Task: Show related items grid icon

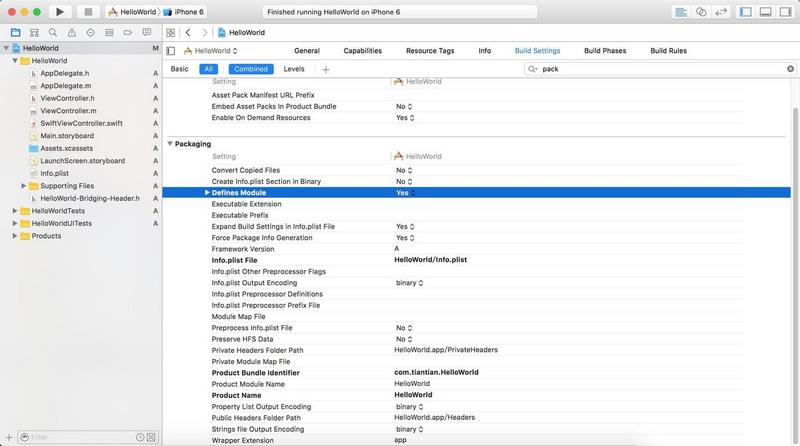Action: point(170,33)
